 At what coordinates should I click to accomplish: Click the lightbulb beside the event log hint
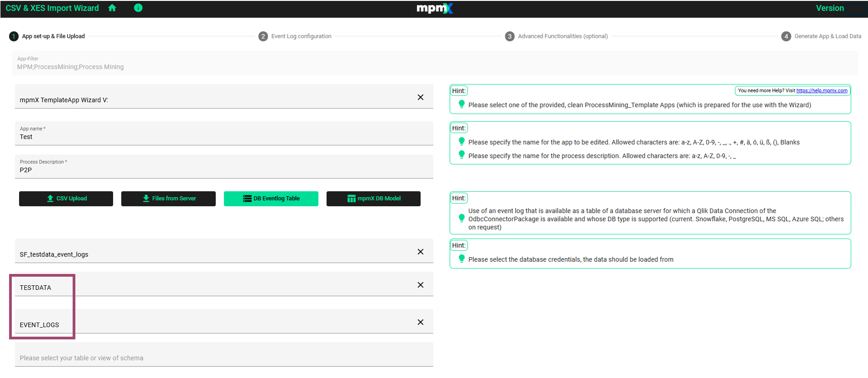point(462,219)
